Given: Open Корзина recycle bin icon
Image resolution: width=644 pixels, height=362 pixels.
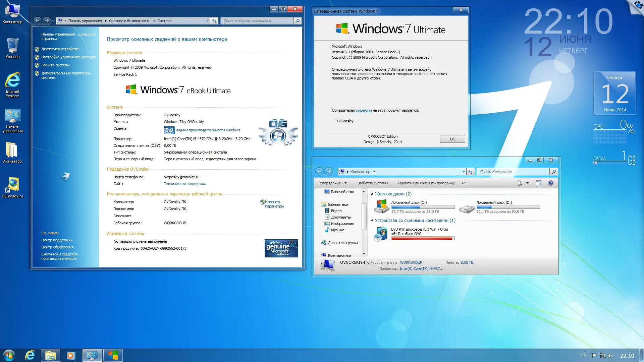Looking at the screenshot, I should [x=12, y=46].
